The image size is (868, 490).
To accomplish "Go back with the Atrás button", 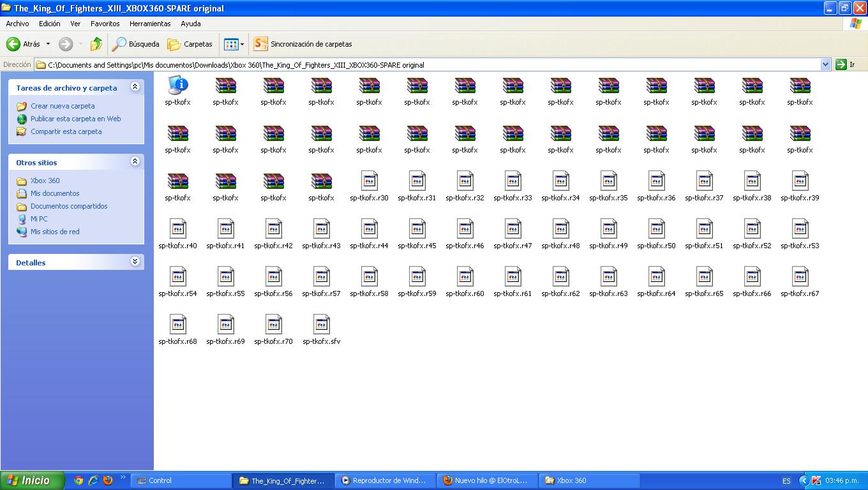I will point(23,44).
